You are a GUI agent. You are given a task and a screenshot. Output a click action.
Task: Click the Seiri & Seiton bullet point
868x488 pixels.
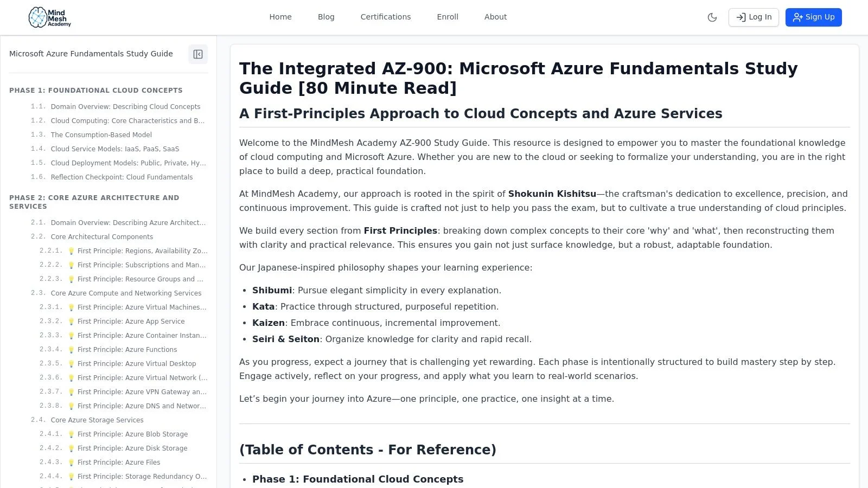pos(392,339)
